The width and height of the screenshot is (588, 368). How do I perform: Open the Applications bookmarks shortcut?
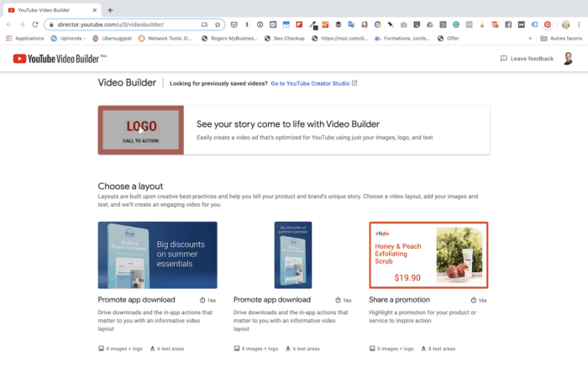pyautogui.click(x=24, y=39)
